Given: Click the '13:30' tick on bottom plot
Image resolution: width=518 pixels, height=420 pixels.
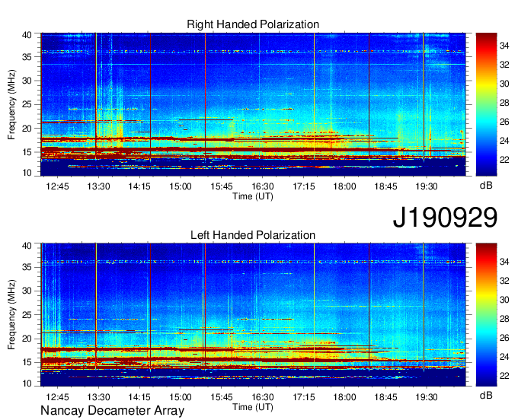Looking at the screenshot, I should (98, 397).
